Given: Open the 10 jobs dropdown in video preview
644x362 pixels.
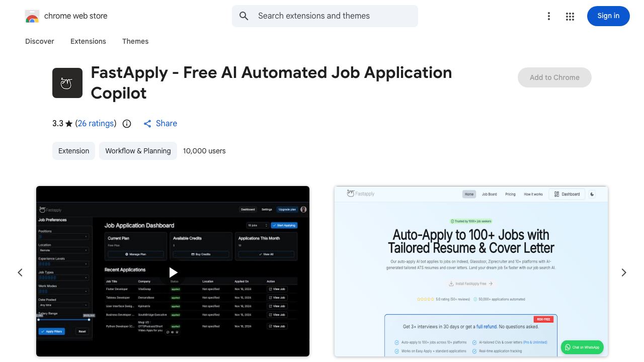Looking at the screenshot, I should pos(257,225).
